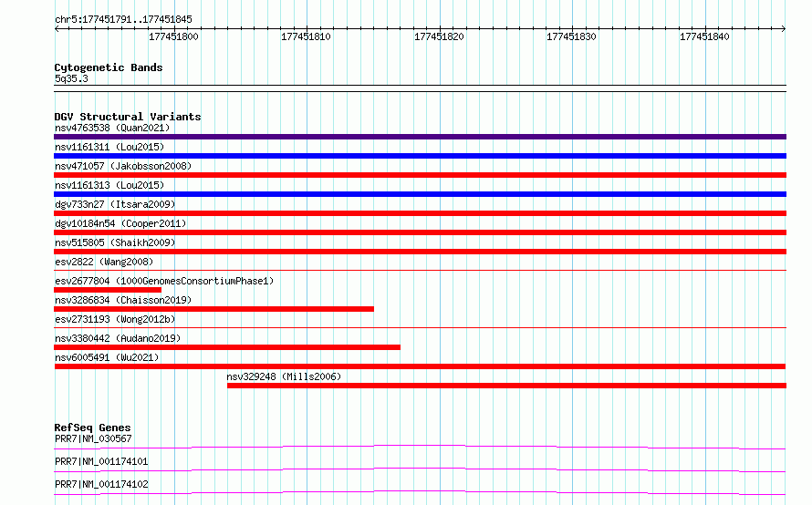Viewport: 812px width, 505px height.
Task: Click the 5q35.3 cytogenetic band label
Action: (71, 78)
